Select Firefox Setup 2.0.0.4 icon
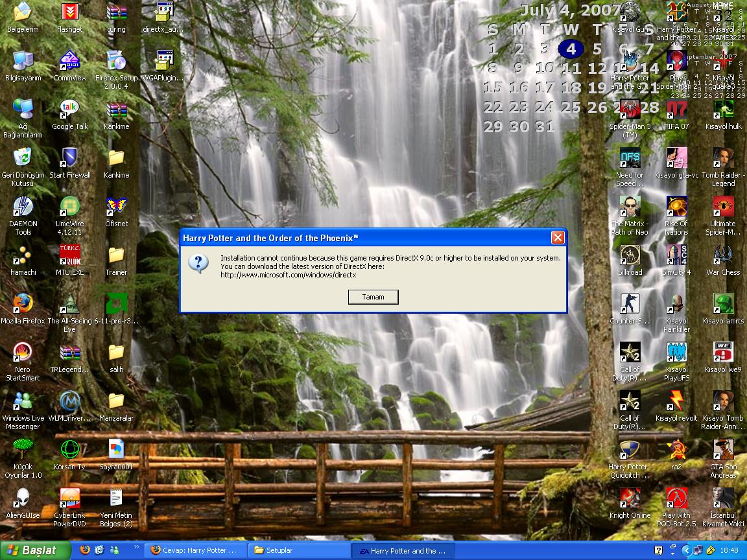Viewport: 747px width, 560px height. pyautogui.click(x=116, y=70)
